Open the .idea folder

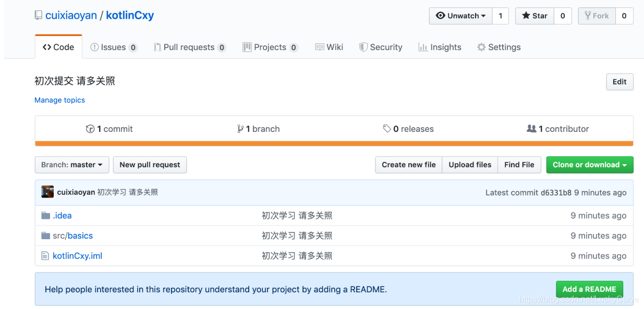pos(62,216)
